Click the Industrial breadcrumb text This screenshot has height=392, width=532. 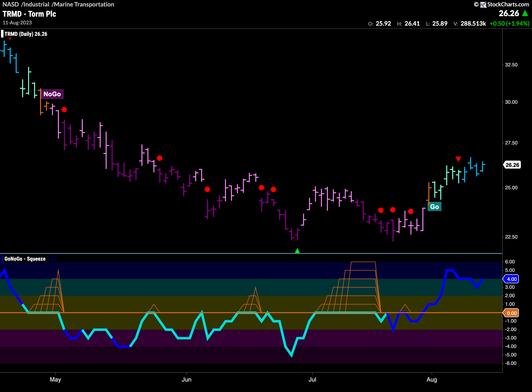36,4
